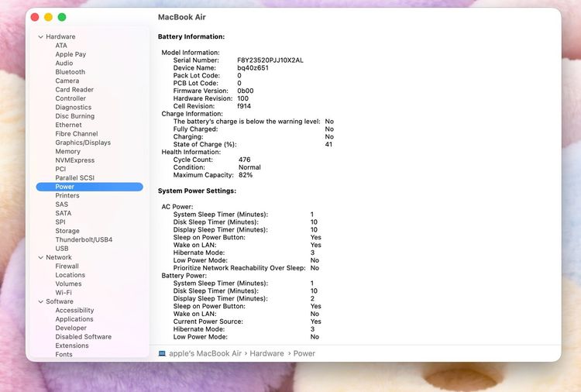
Task: Select Bluetooth in the sidebar
Action: point(70,72)
